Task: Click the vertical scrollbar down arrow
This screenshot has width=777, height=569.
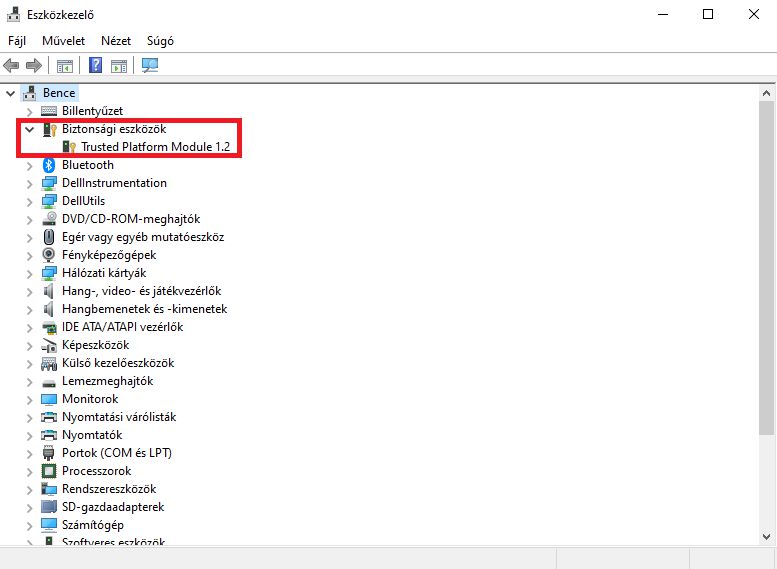Action: (767, 538)
